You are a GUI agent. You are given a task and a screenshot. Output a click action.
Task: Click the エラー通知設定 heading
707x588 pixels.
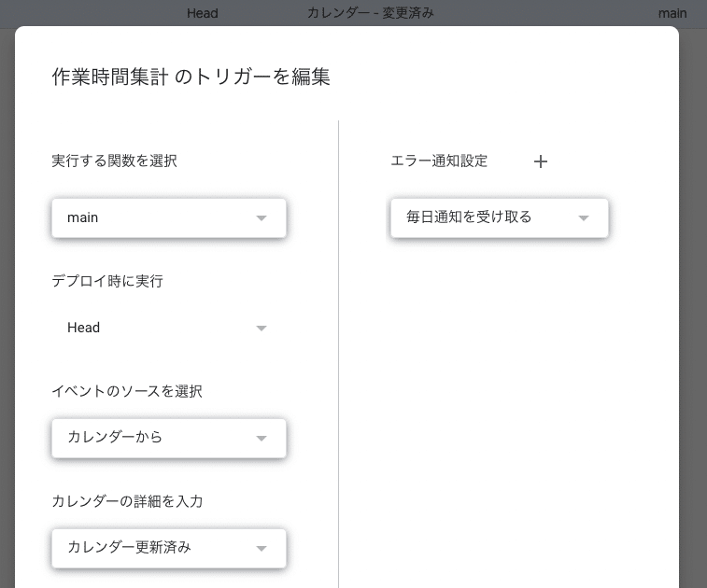coord(439,161)
